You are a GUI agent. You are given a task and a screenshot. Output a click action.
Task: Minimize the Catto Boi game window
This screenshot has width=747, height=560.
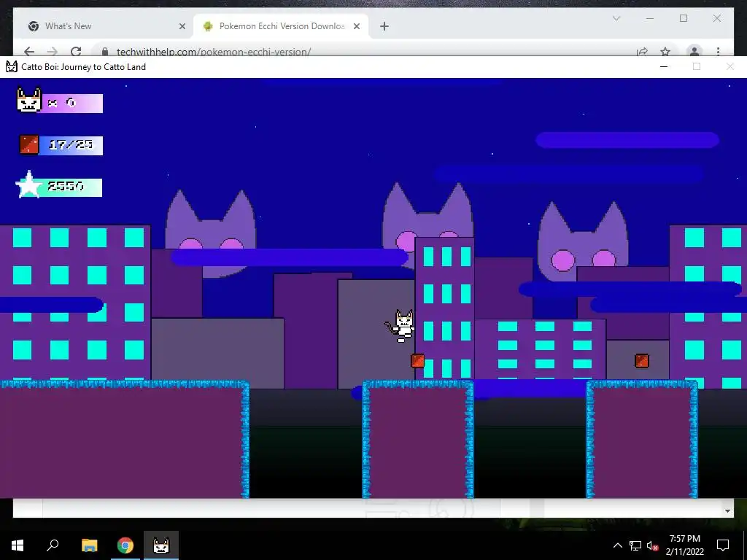point(664,66)
